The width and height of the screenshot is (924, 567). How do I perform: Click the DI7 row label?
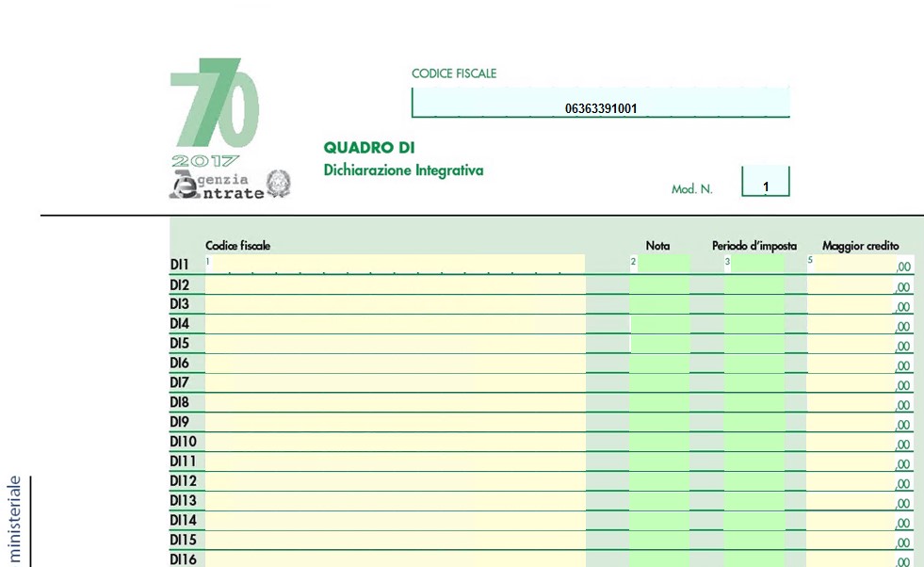pos(179,382)
